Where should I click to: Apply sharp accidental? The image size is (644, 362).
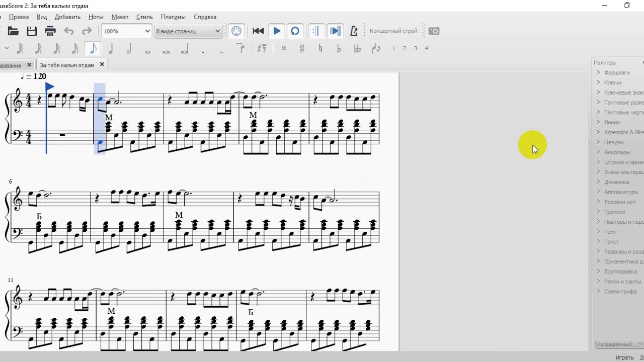(302, 49)
